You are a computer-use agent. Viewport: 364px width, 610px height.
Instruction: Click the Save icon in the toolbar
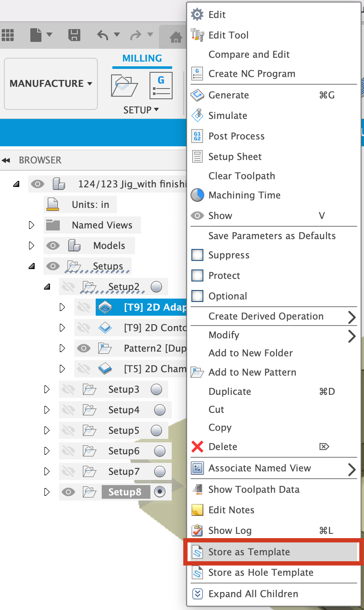[73, 36]
